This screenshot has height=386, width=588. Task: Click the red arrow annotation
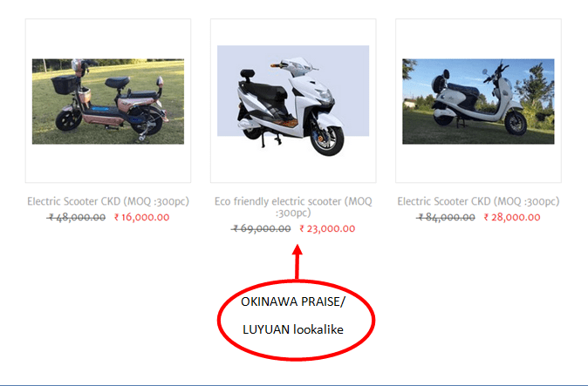click(297, 261)
